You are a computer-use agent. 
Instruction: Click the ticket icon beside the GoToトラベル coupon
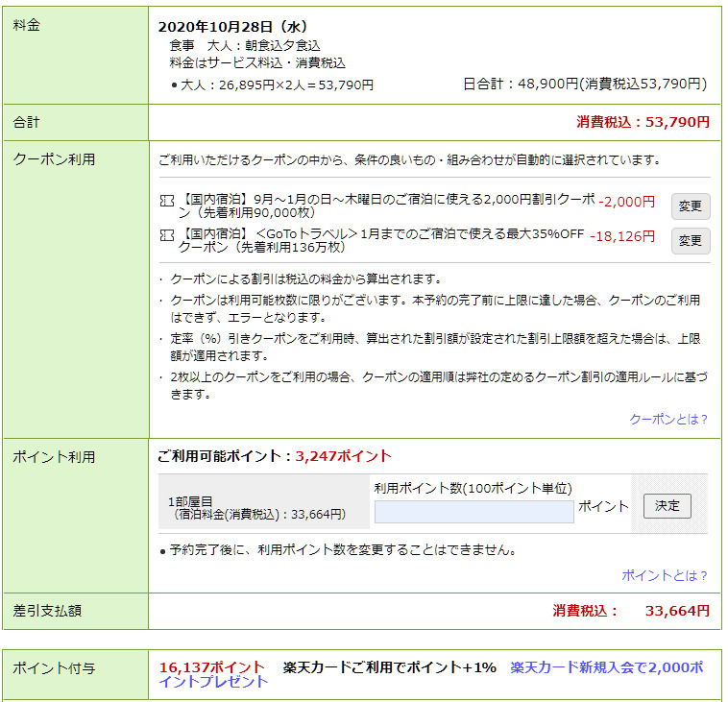point(168,236)
